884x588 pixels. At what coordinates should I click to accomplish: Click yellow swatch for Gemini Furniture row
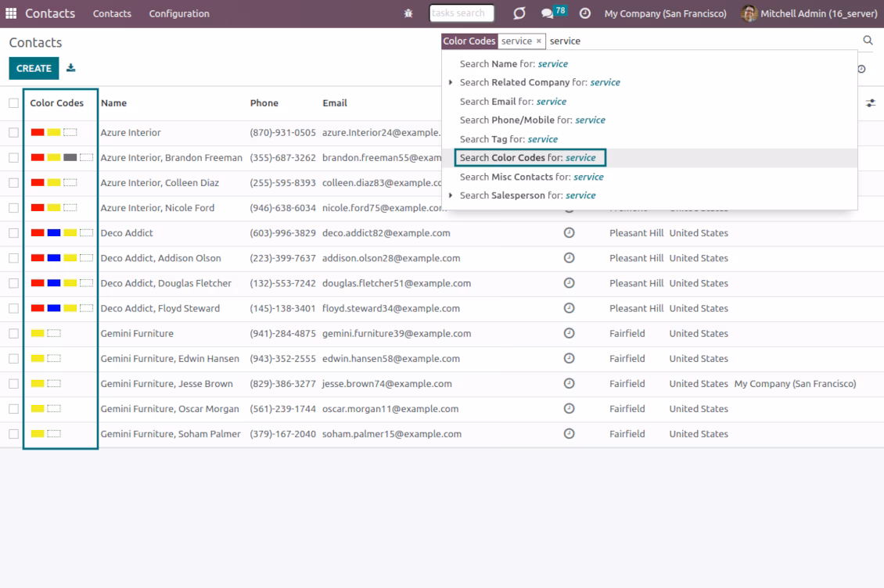(x=38, y=333)
